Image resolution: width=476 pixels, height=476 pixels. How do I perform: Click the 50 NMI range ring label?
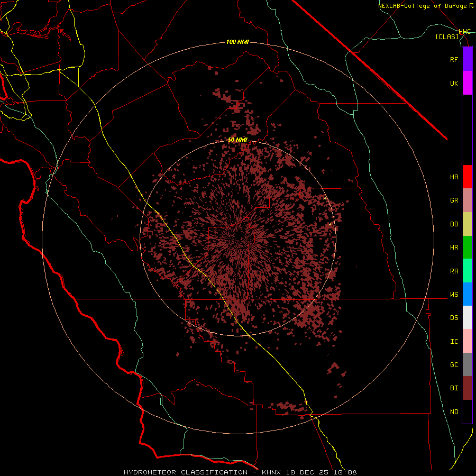[237, 140]
